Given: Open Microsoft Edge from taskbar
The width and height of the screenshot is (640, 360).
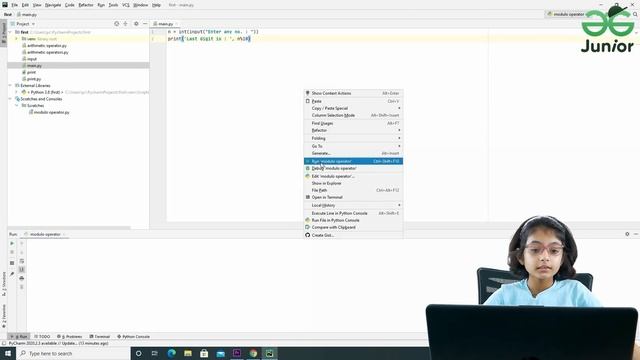Looking at the screenshot, I should [x=171, y=353].
